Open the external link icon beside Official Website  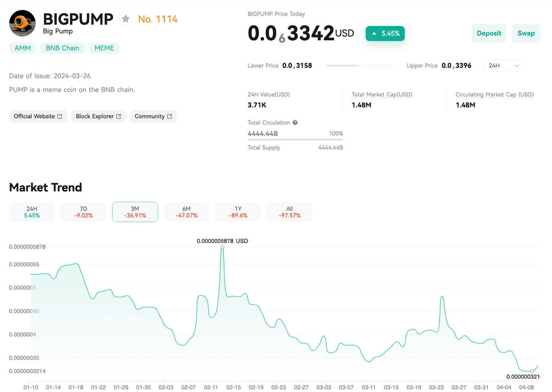click(60, 116)
